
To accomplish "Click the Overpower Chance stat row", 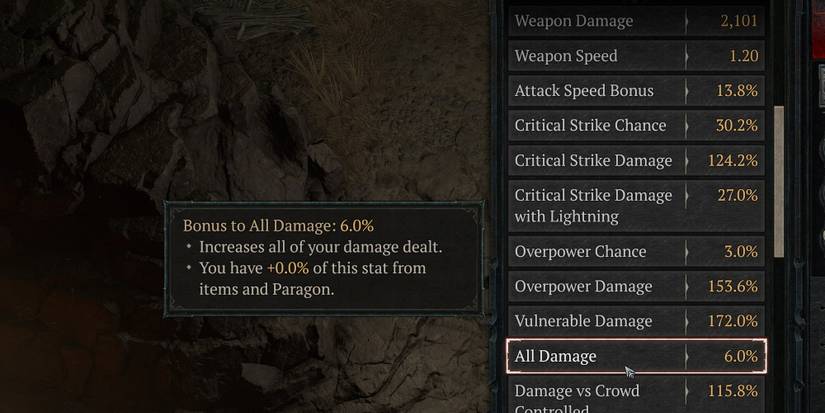I will click(x=636, y=251).
